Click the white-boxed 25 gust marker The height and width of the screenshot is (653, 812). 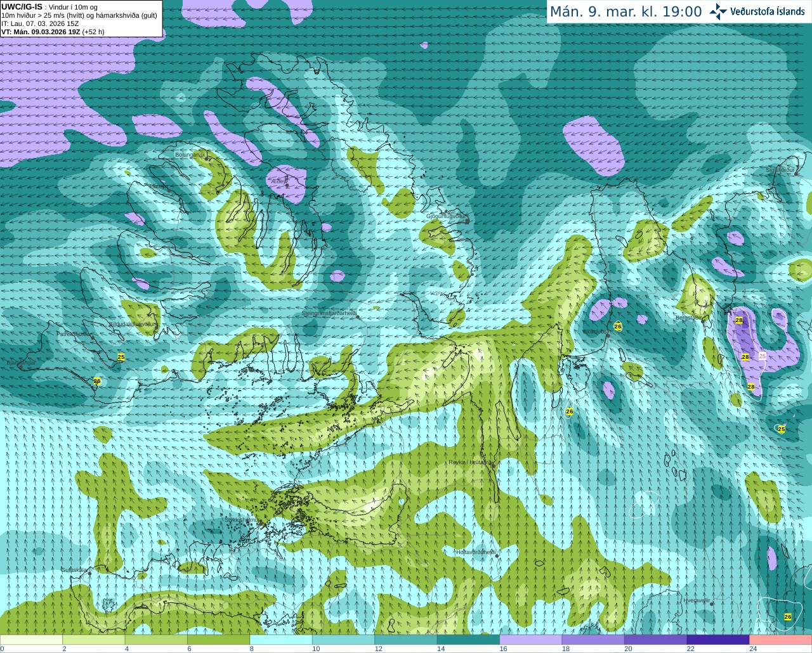tap(763, 356)
